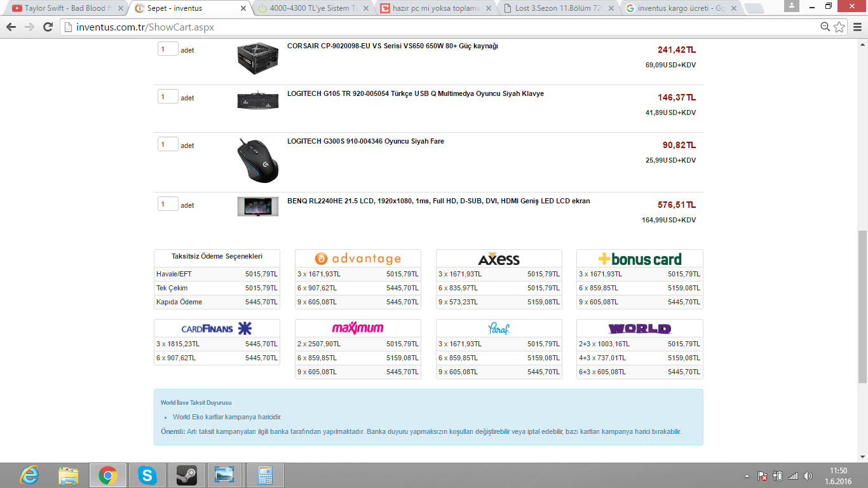The image size is (868, 488).
Task: Click the CardFinans logo
Action: point(217,329)
